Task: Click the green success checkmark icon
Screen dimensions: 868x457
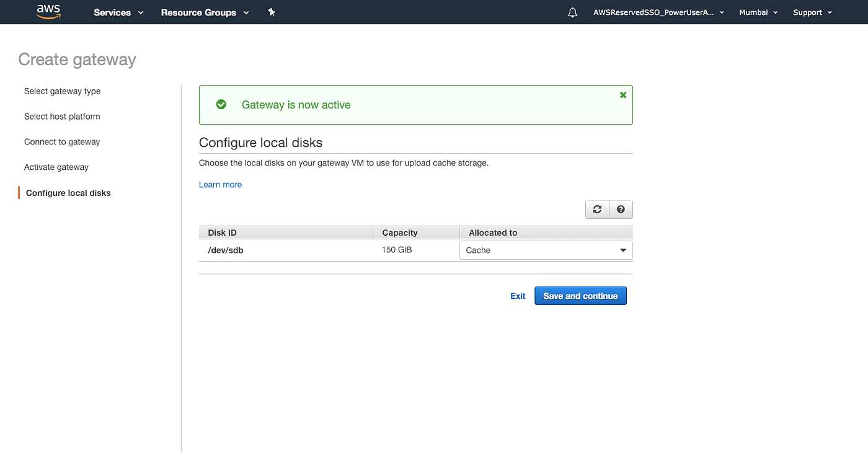Action: [221, 104]
